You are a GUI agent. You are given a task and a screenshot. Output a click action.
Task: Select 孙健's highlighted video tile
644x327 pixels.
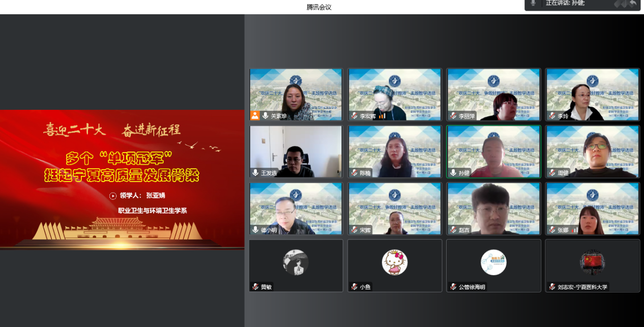pyautogui.click(x=493, y=151)
